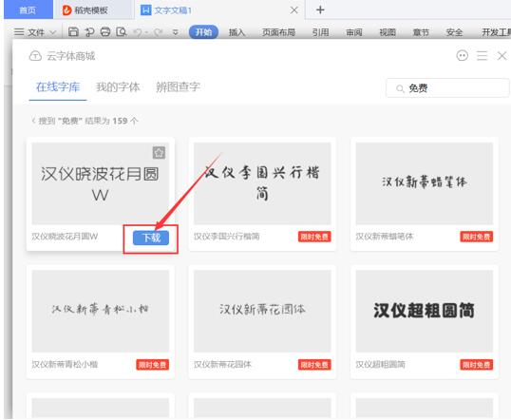511x420 pixels.
Task: Click 限时免费 badge on 汉仪李国兴行楷简
Action: (x=314, y=237)
